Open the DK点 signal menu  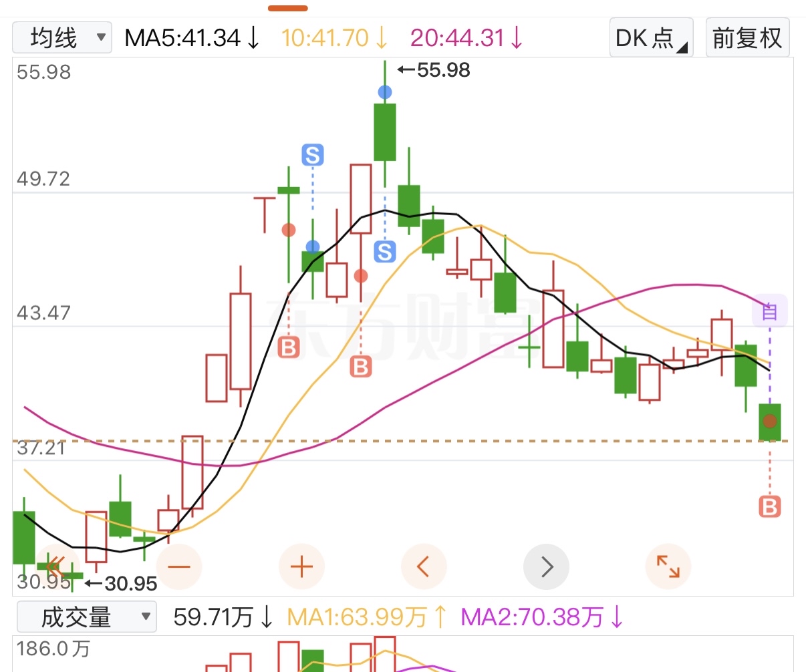click(651, 37)
